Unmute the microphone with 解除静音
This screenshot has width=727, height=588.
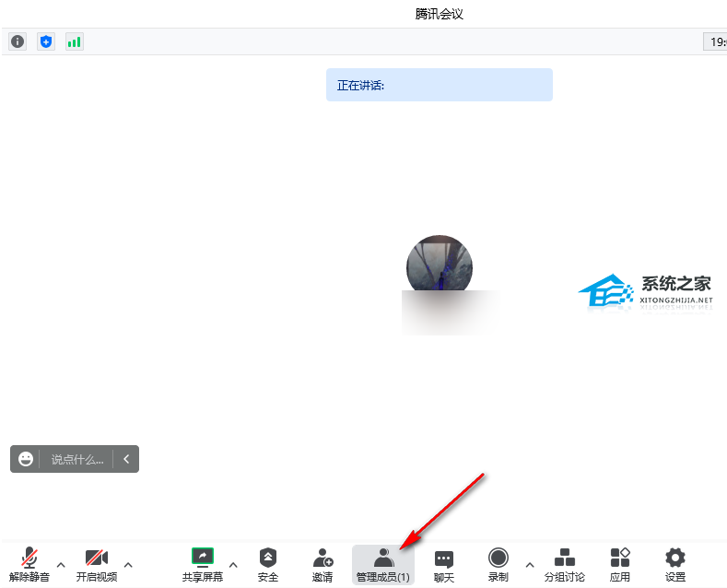pos(29,564)
